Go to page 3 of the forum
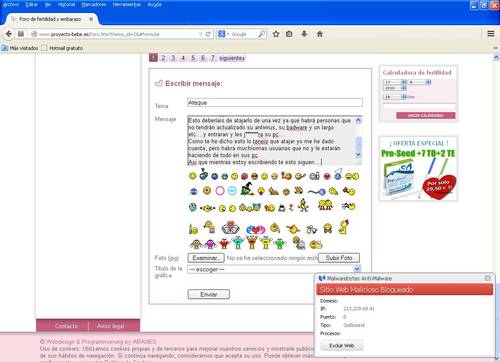 point(173,58)
